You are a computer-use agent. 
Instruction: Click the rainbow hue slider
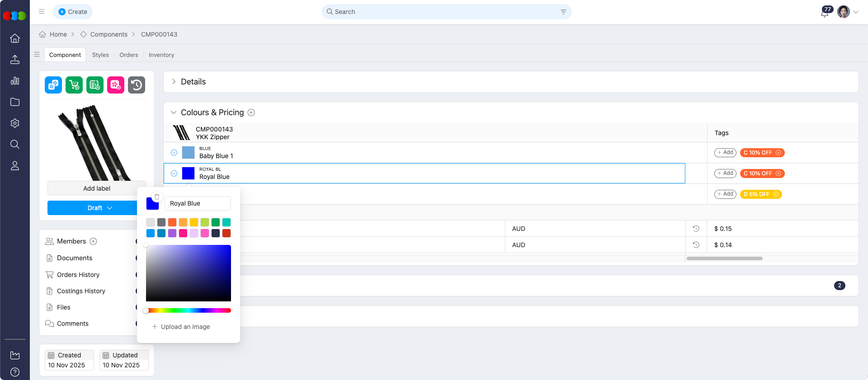point(189,310)
